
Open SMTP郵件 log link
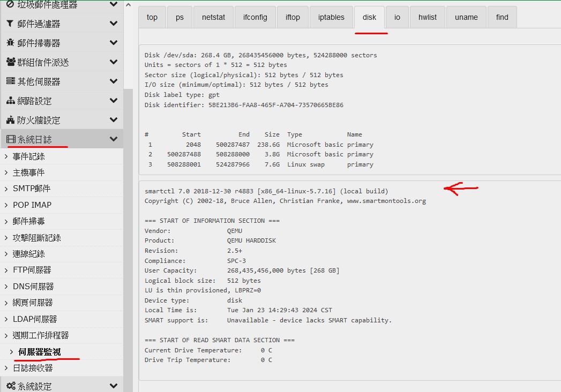click(x=32, y=189)
